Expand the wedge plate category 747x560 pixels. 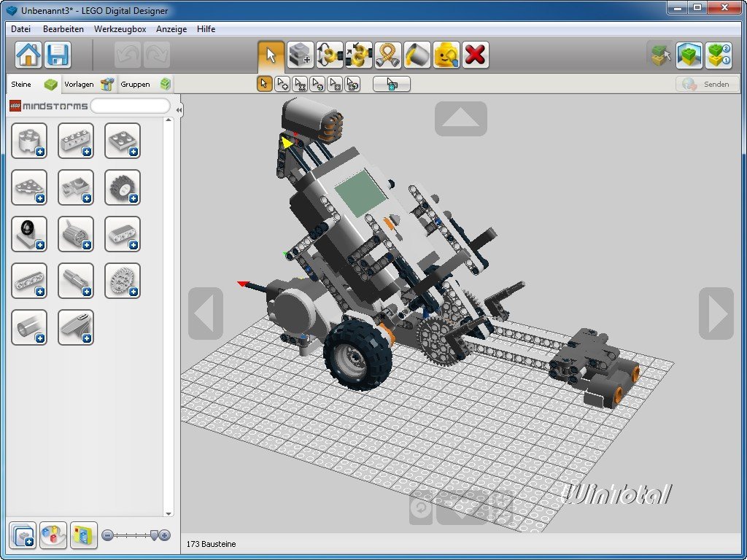(29, 187)
